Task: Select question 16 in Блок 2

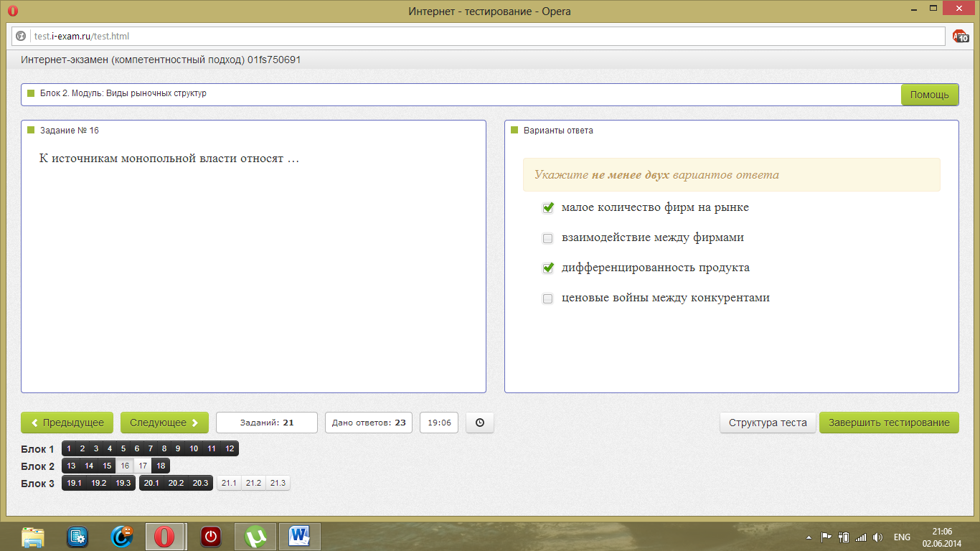Action: 125,466
